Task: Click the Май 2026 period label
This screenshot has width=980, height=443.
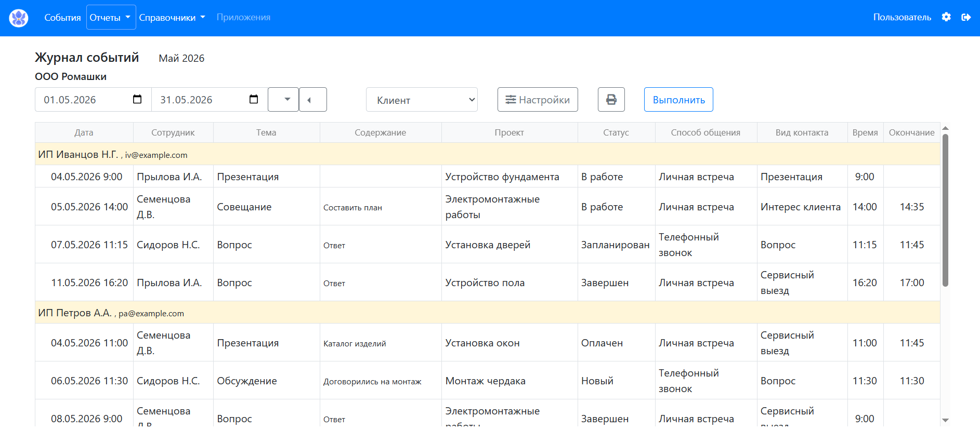Action: tap(181, 58)
